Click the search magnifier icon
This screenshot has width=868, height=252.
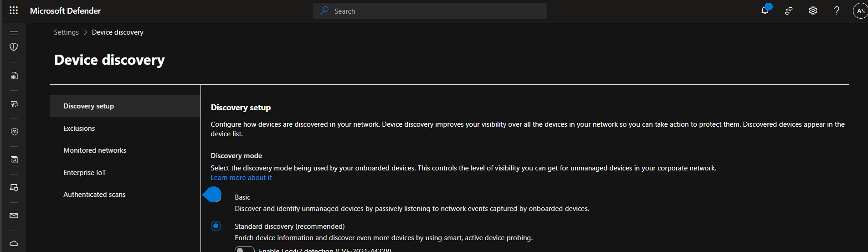324,10
